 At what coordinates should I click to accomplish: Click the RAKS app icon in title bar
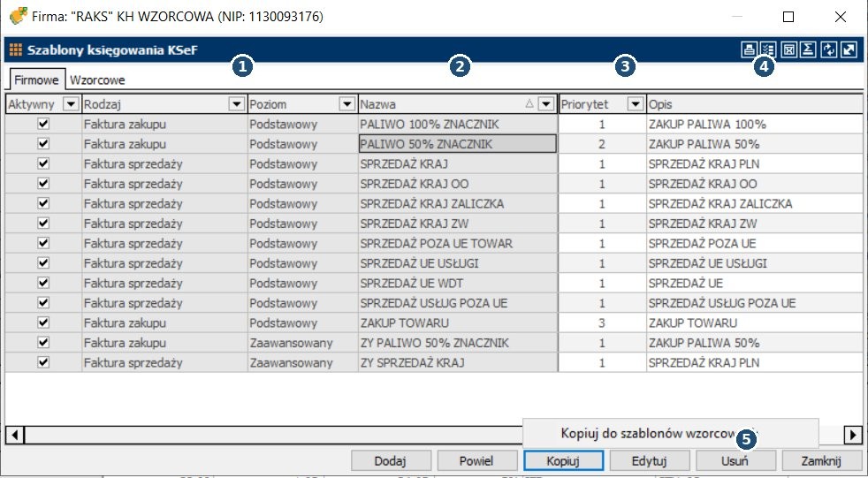pyautogui.click(x=17, y=17)
